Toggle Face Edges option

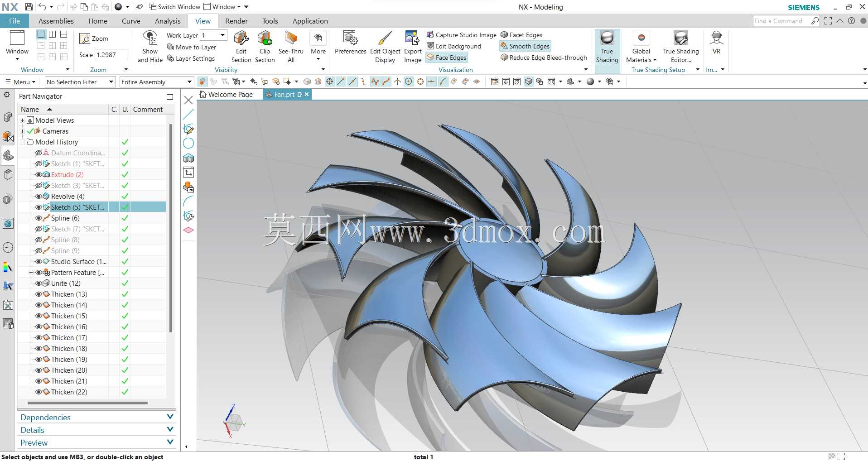coord(447,58)
